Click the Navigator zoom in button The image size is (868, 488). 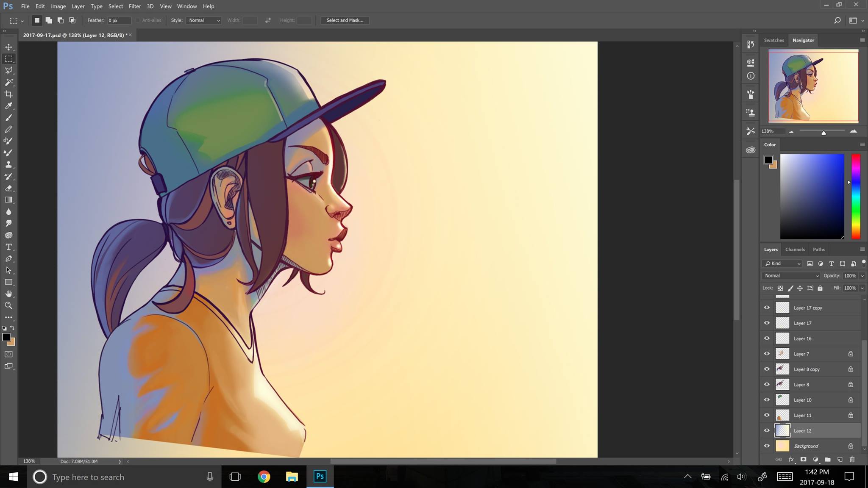coord(853,131)
